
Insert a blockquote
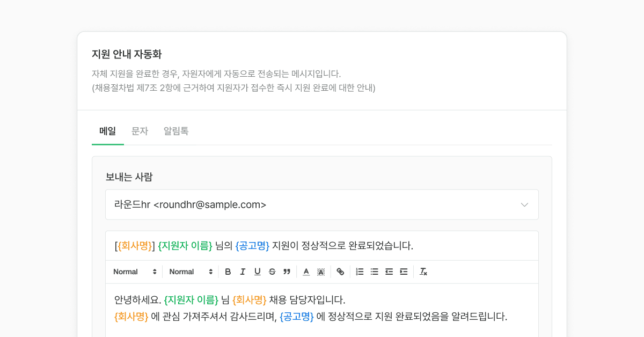287,272
